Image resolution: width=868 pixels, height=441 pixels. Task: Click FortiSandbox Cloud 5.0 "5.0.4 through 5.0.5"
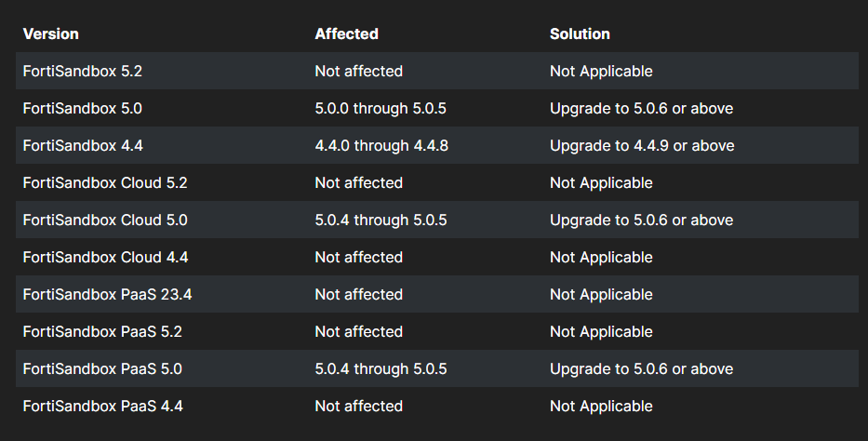pos(381,220)
